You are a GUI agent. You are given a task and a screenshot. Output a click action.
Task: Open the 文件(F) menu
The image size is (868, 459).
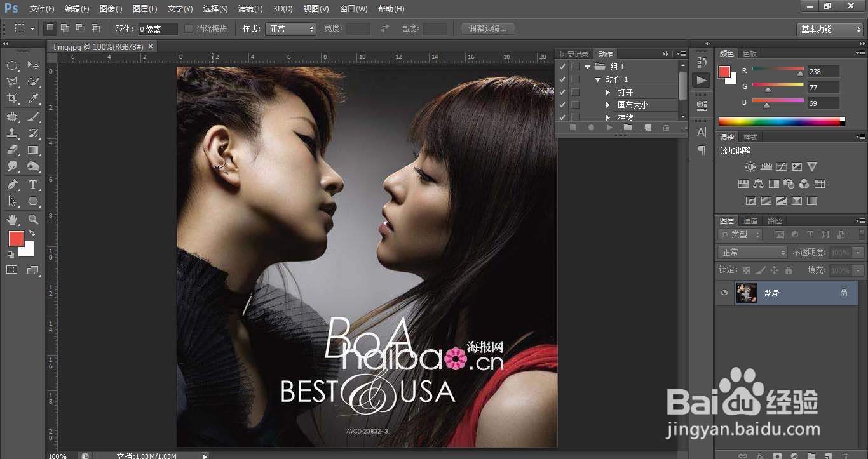tap(42, 9)
